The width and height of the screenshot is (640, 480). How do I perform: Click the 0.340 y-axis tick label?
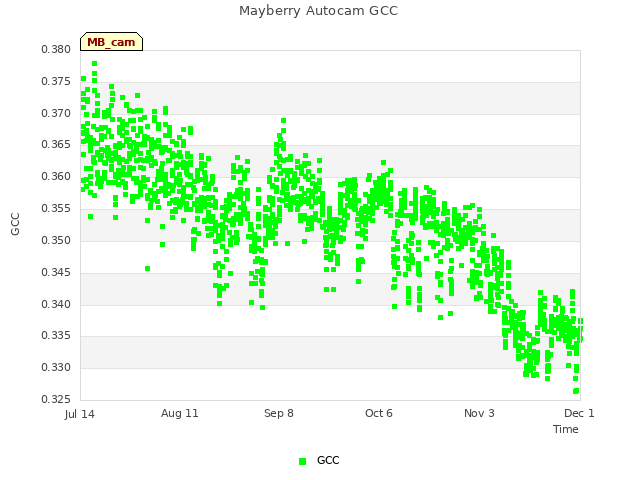(56, 304)
